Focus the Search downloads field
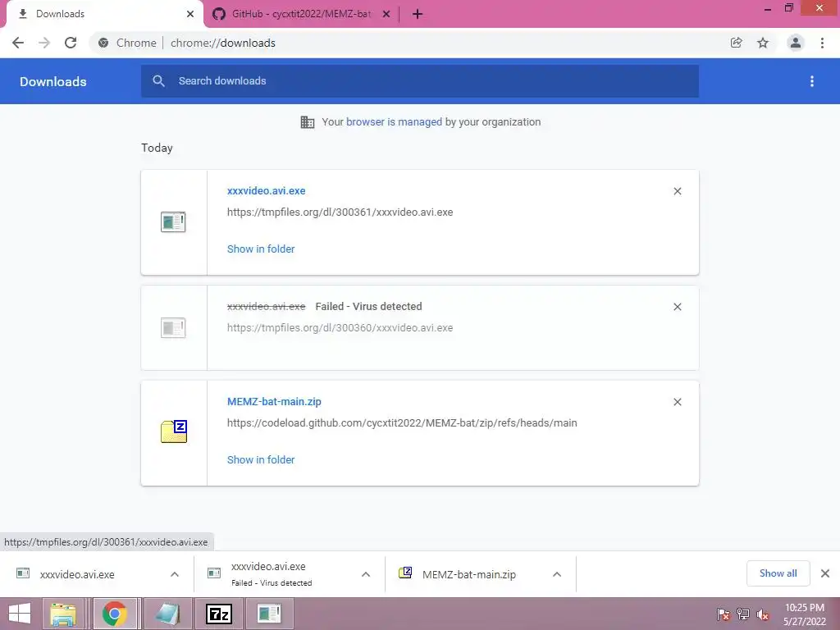840x630 pixels. click(x=420, y=81)
